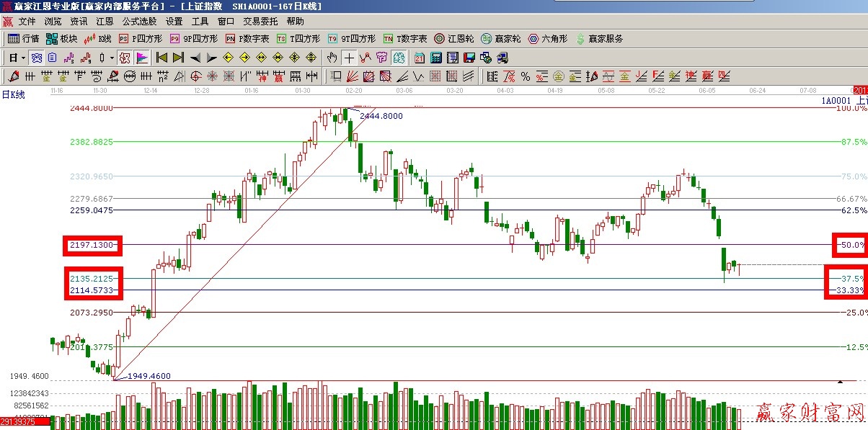Viewport: 868px width, 430px height.
Task: Click the red floppy disk save icon
Action: pos(469,58)
